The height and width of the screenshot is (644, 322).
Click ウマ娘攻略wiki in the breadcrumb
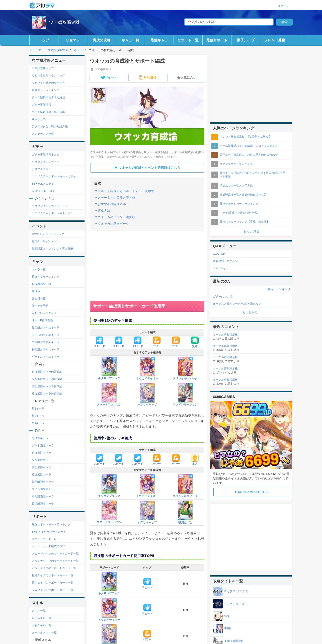coord(57,50)
